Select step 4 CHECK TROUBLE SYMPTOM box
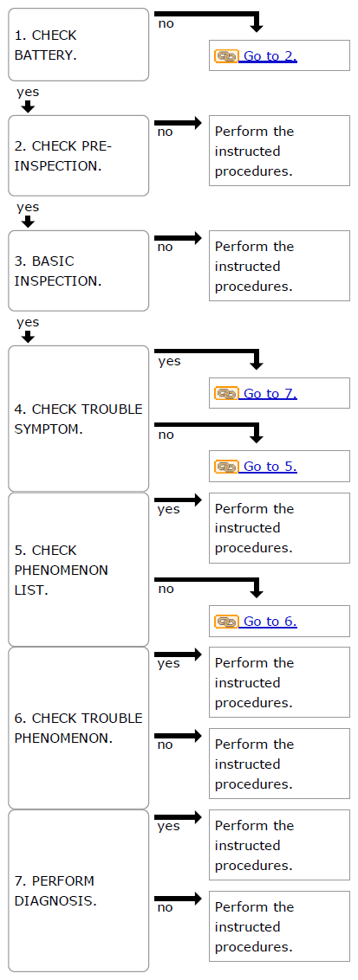Viewport: 358px width, 980px height. 79,419
